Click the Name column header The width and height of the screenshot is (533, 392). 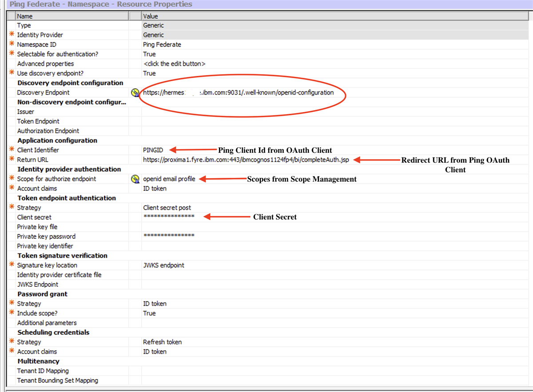[x=72, y=16]
